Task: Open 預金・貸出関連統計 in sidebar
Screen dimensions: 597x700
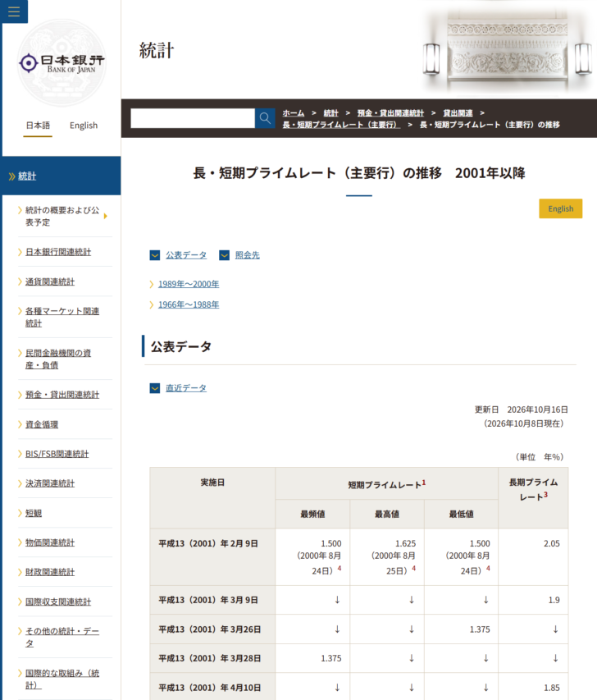Action: point(62,395)
